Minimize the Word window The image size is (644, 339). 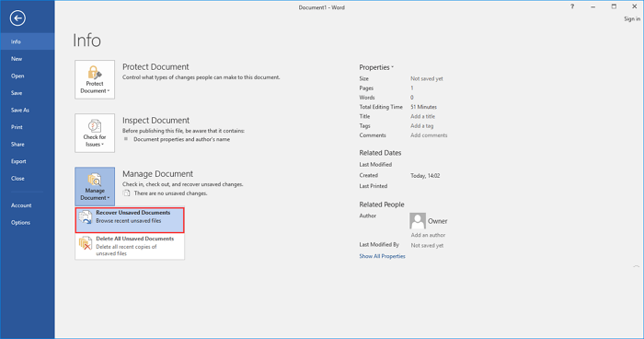592,6
